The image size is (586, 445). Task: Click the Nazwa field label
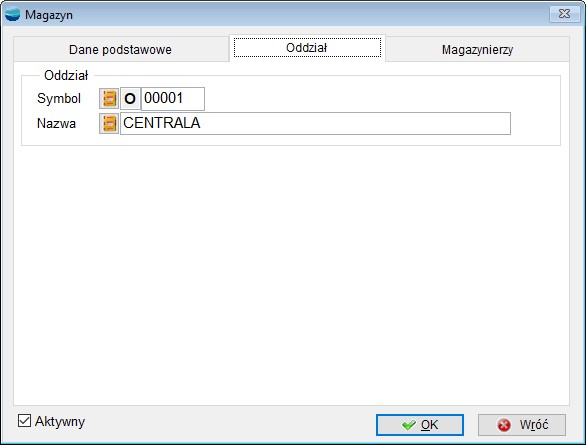pyautogui.click(x=56, y=123)
